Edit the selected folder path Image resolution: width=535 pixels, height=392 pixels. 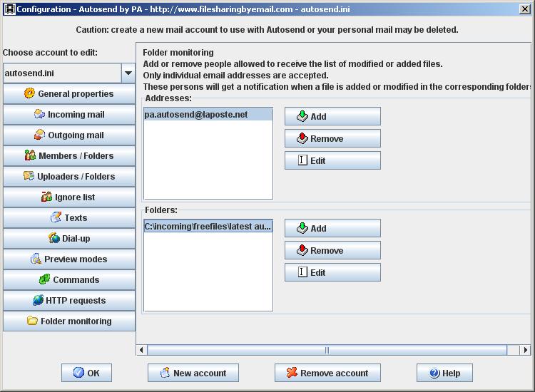pyautogui.click(x=332, y=272)
